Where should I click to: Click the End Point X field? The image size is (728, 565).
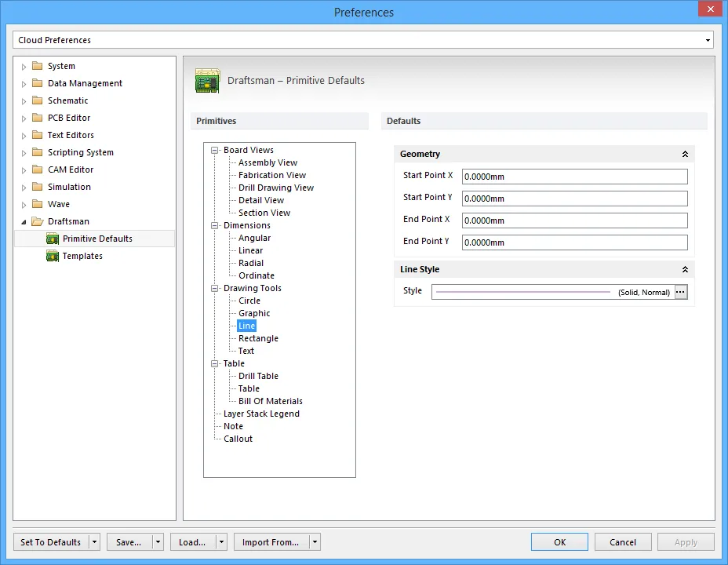[575, 221]
